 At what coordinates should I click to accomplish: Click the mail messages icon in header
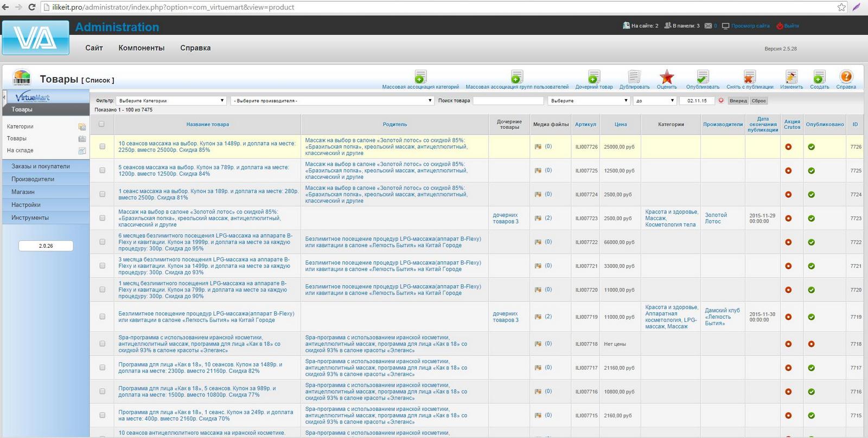tap(708, 25)
